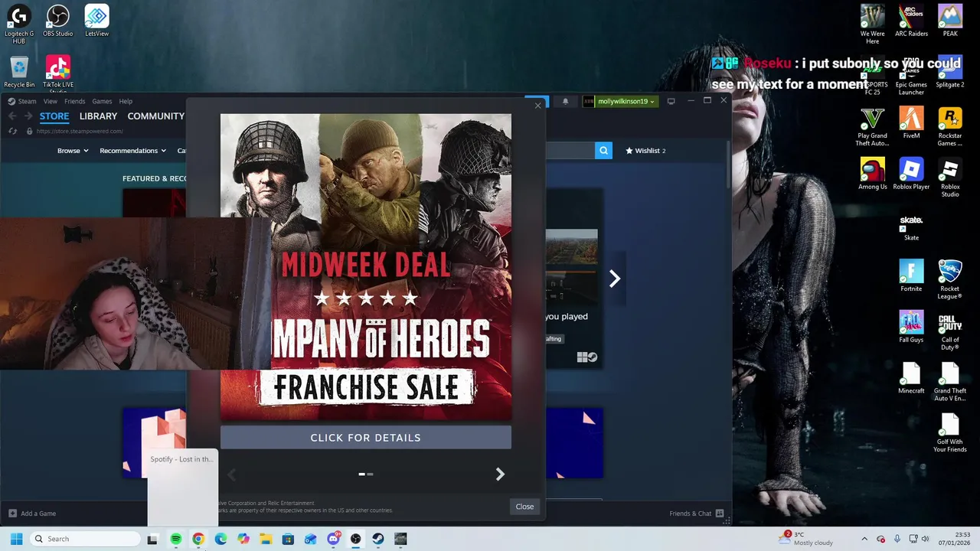This screenshot has width=980, height=551.
Task: Open Steam notifications bell
Action: point(566,101)
